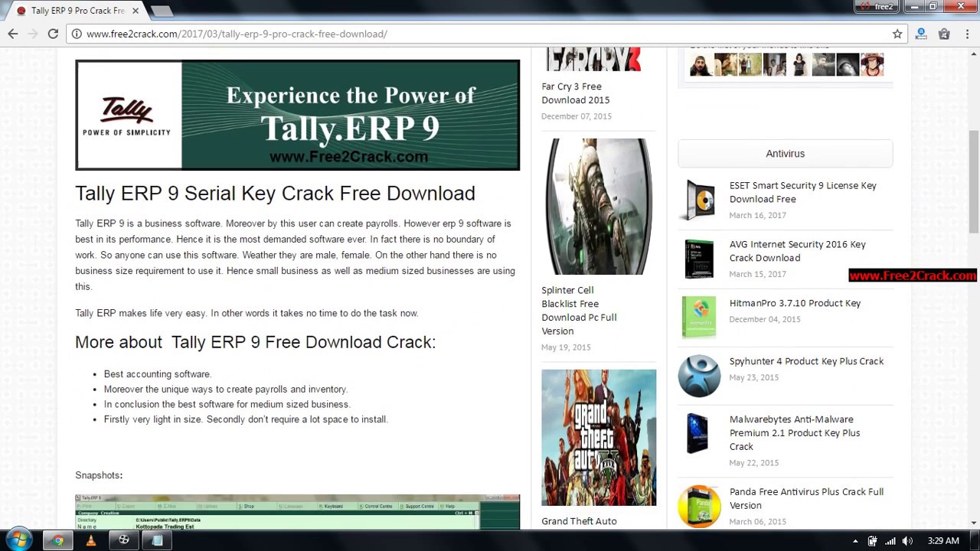The width and height of the screenshot is (980, 551).
Task: Open VLC media player from taskbar
Action: point(90,540)
